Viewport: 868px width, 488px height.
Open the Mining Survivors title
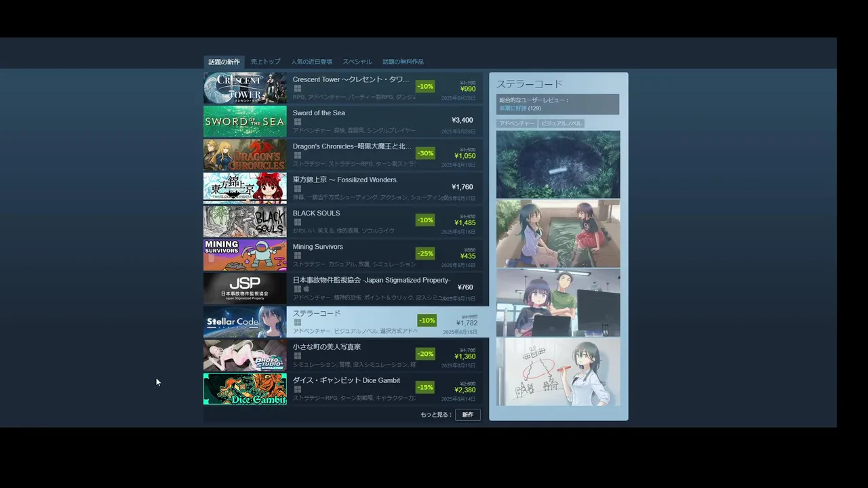[318, 247]
